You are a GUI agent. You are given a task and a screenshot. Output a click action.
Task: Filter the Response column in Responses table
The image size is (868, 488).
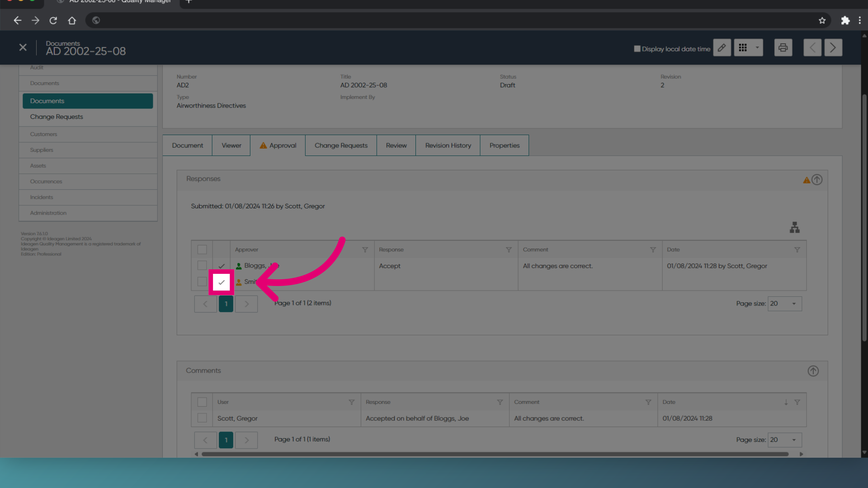tap(509, 250)
